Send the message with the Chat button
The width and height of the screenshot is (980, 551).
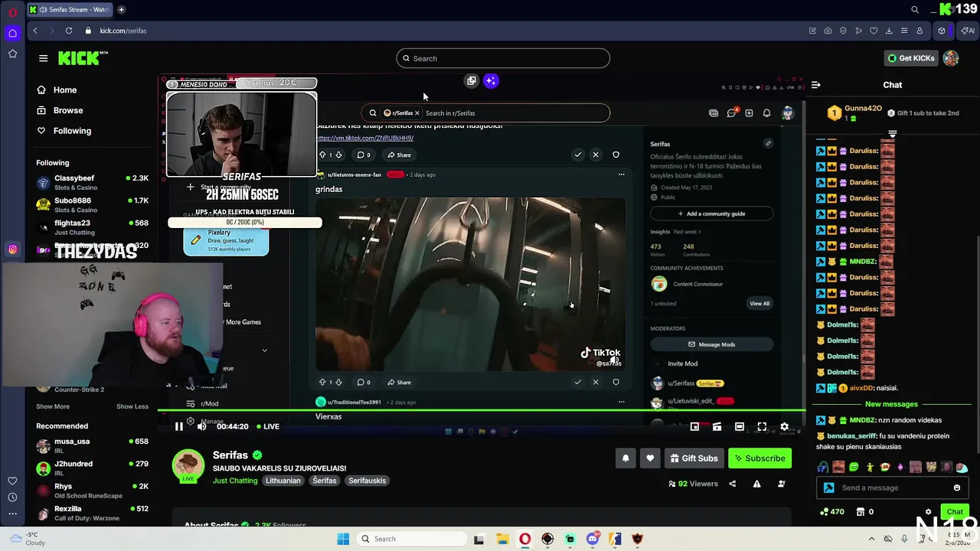(x=955, y=512)
